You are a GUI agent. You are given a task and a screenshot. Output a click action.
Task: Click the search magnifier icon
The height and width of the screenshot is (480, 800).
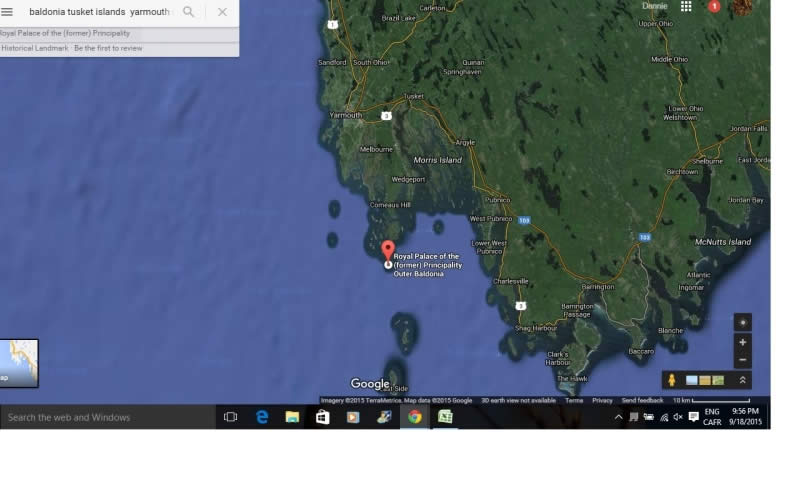(188, 12)
